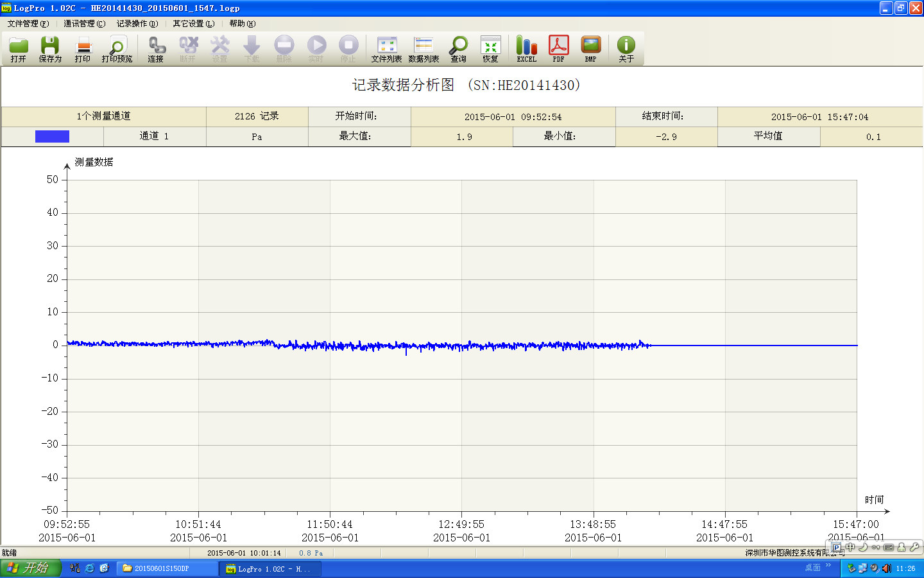This screenshot has height=578, width=924.
Task: Open 打印预览 (Print Preview) from the toolbar
Action: (x=117, y=49)
